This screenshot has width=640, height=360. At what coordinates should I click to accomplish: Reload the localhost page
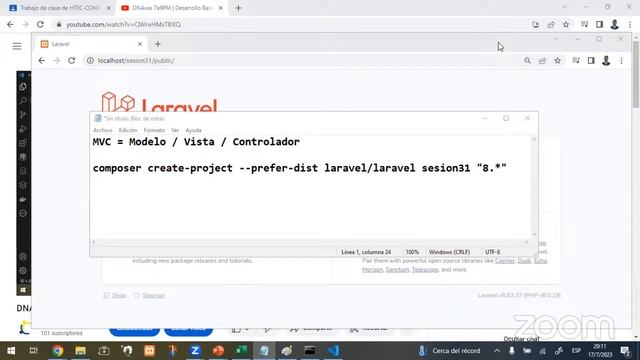pos(71,60)
